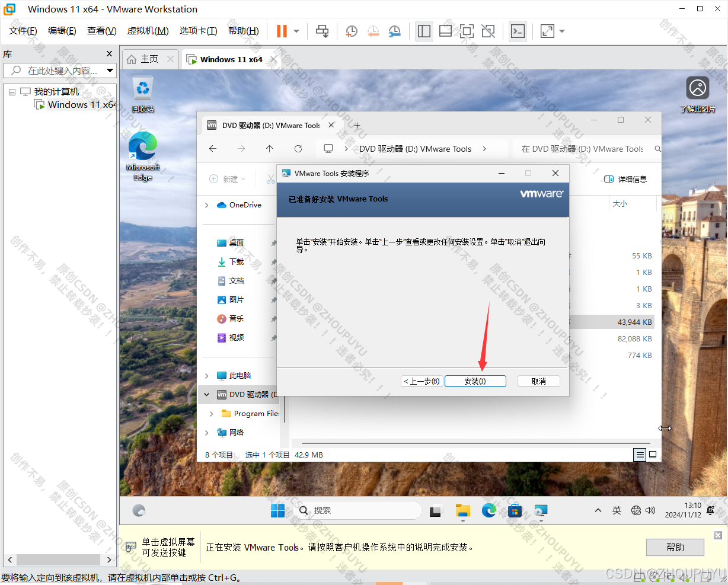Add a new Explorer tab with plus
This screenshot has height=585, width=728.
click(x=357, y=126)
